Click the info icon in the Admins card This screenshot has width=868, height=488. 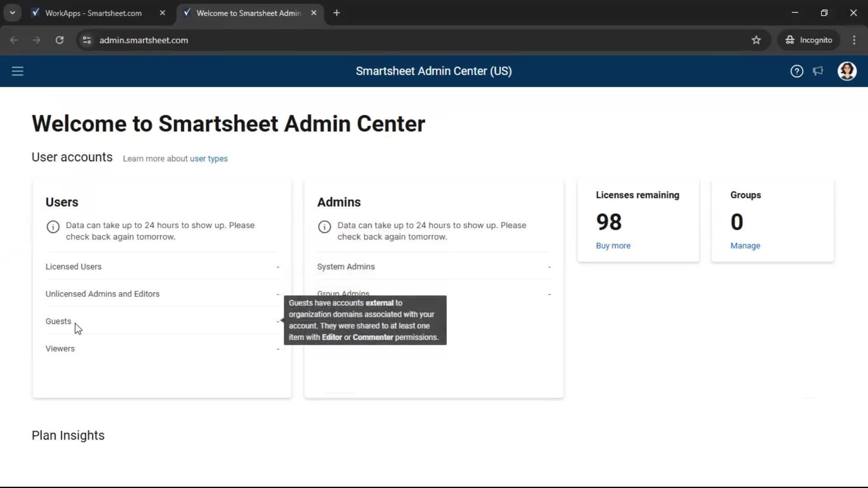pos(325,227)
